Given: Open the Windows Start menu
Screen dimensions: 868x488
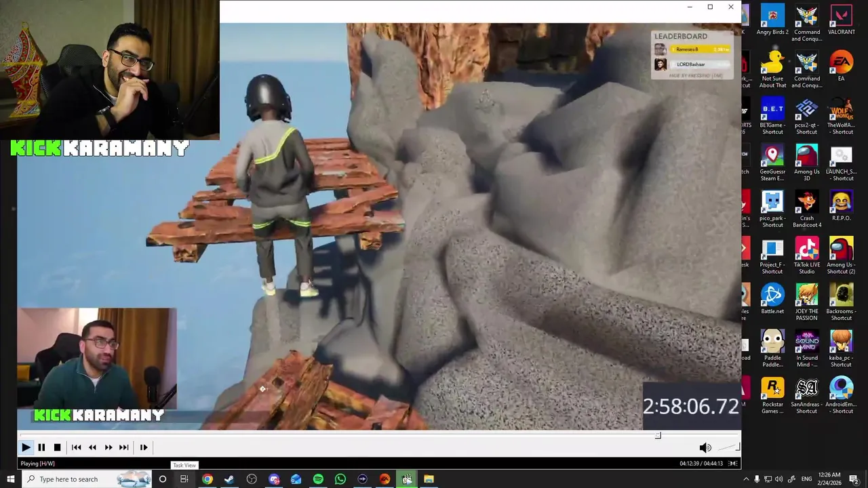Looking at the screenshot, I should pos(10,479).
